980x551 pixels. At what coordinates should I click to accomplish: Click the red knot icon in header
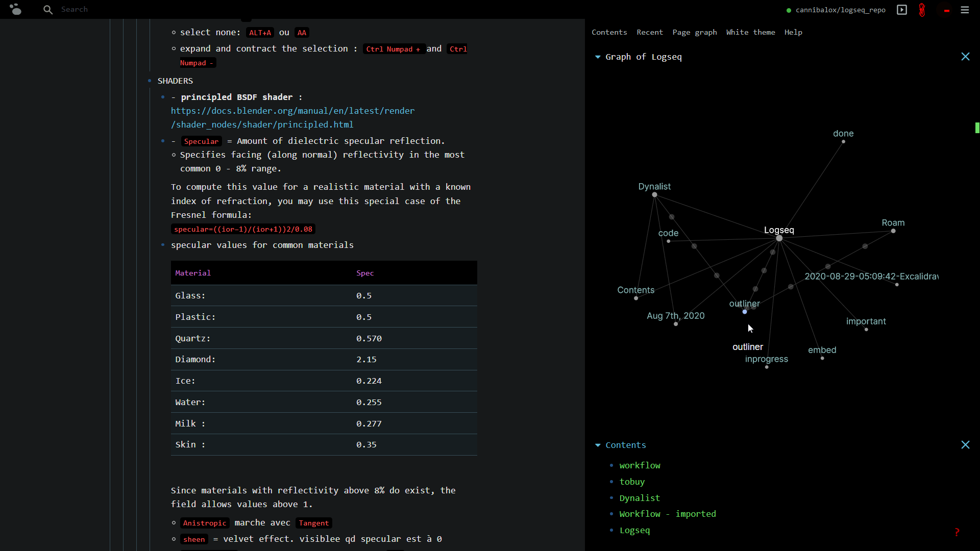(922, 10)
